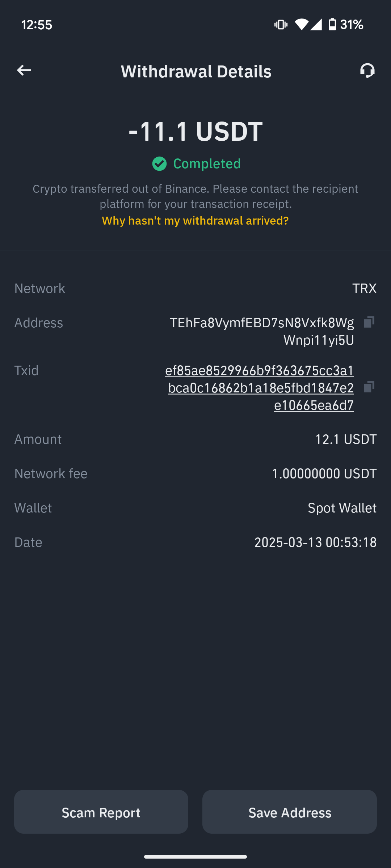Tap the Spot Wallet value
Image resolution: width=391 pixels, height=868 pixels.
342,508
